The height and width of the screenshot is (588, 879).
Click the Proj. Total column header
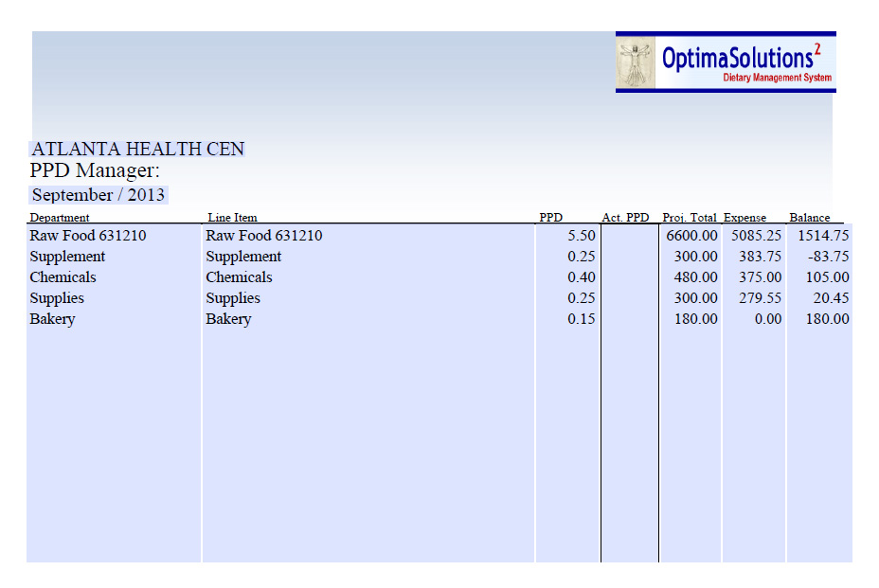tap(690, 218)
